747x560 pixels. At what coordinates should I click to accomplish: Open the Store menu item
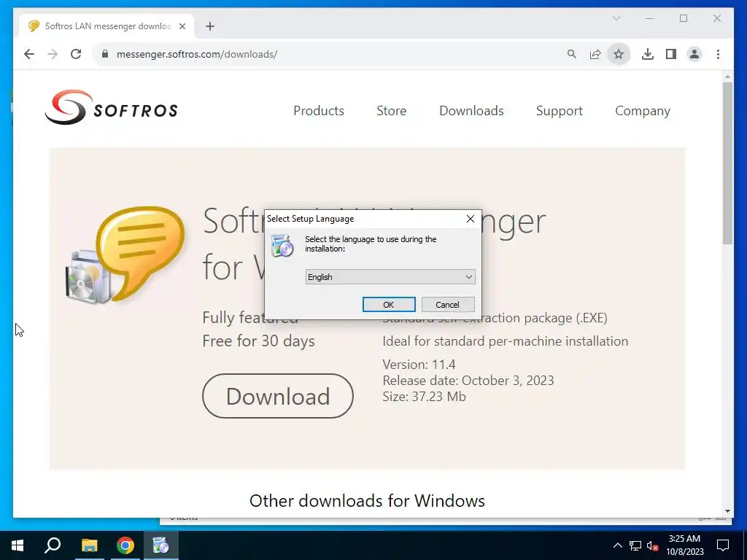392,111
